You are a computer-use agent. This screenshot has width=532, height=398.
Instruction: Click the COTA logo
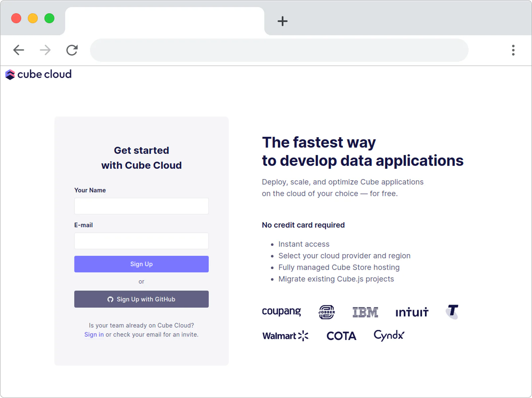coord(341,336)
